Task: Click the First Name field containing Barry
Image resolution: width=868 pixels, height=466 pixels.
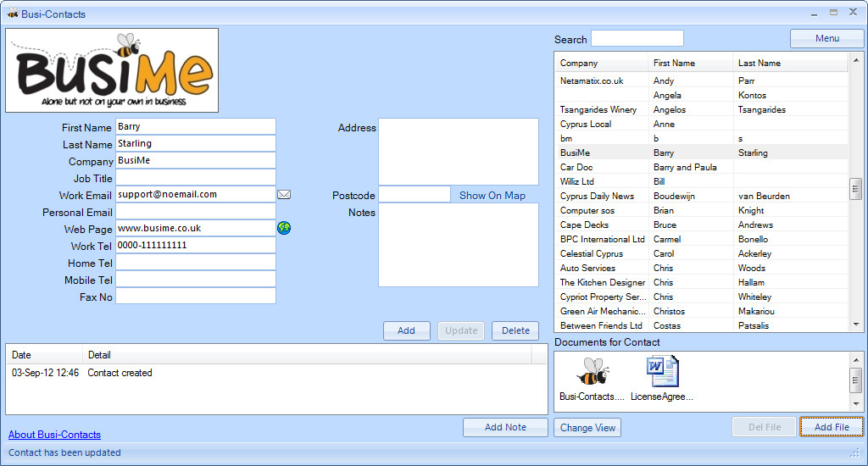Action: 196,127
